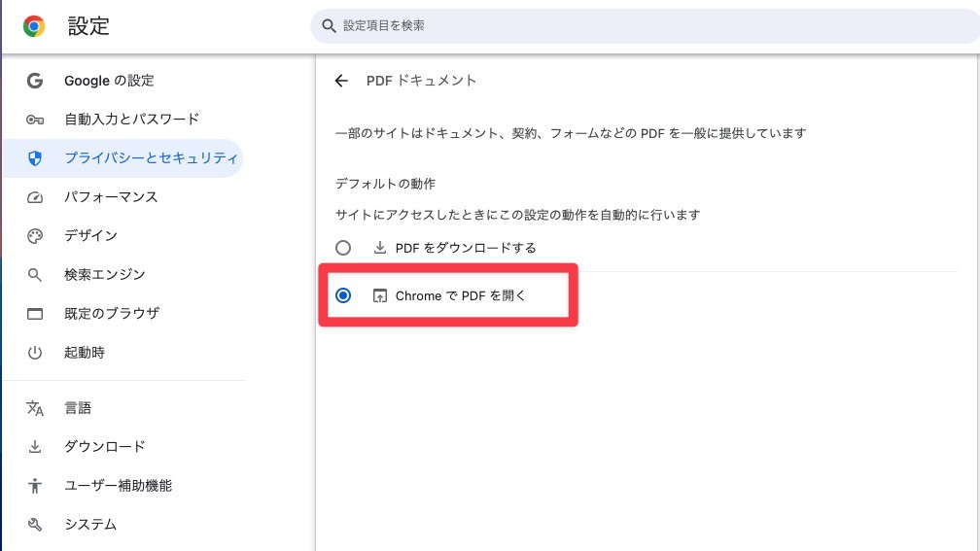Screen dimensions: 980x551
Task: Click the system wrench icon
Action: pyautogui.click(x=35, y=525)
